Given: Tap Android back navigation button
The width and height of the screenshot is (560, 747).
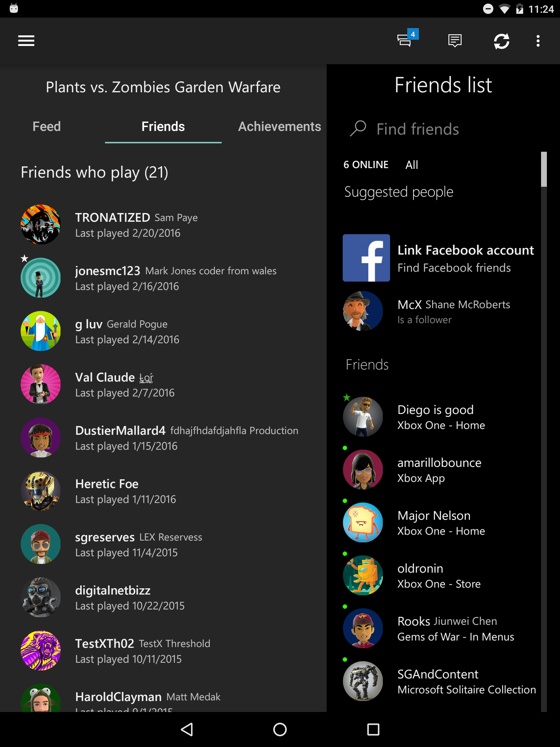Looking at the screenshot, I should coord(187,729).
